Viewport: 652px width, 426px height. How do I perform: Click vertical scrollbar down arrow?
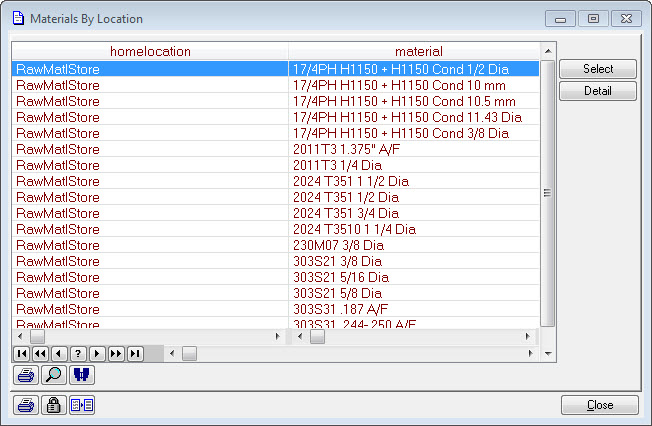coord(548,354)
